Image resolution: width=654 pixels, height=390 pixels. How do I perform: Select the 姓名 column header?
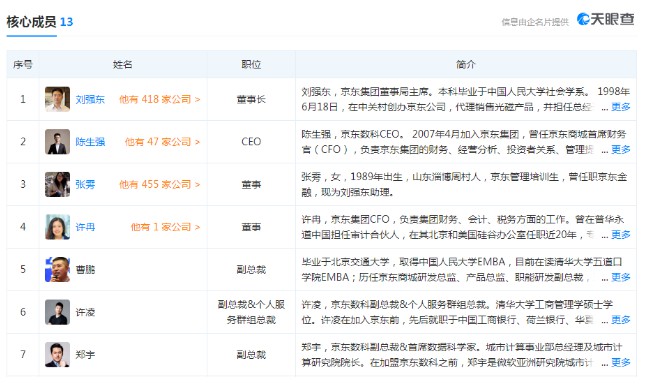point(123,65)
